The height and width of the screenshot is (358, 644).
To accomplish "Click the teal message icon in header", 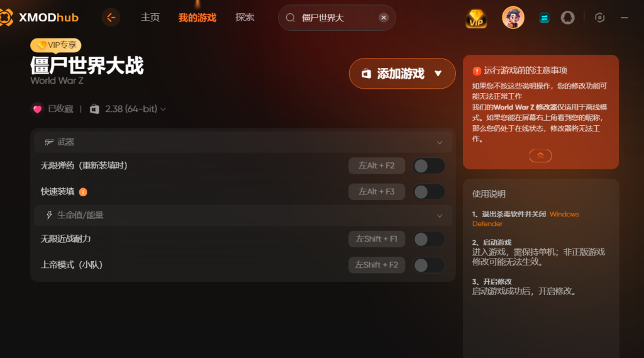I will tap(544, 18).
